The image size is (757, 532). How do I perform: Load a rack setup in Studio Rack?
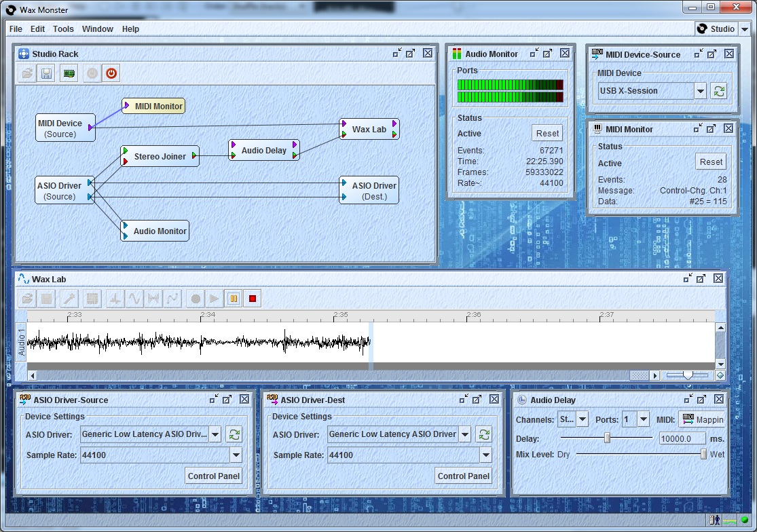26,73
